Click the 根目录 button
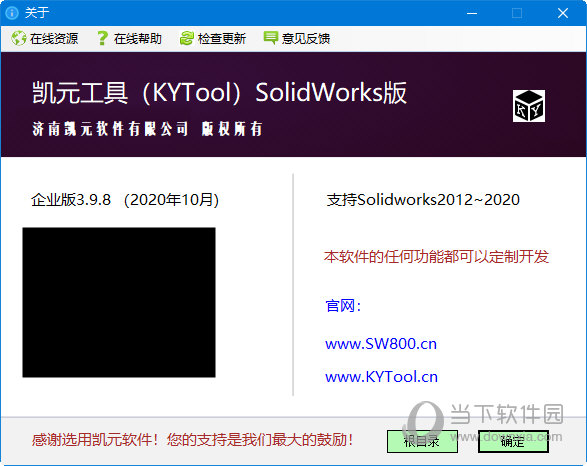The height and width of the screenshot is (466, 587). click(x=422, y=441)
